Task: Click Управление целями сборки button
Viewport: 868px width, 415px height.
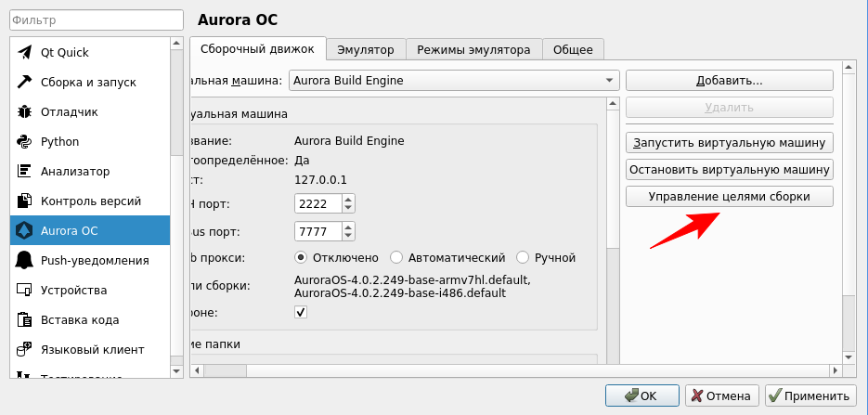Action: click(x=729, y=197)
